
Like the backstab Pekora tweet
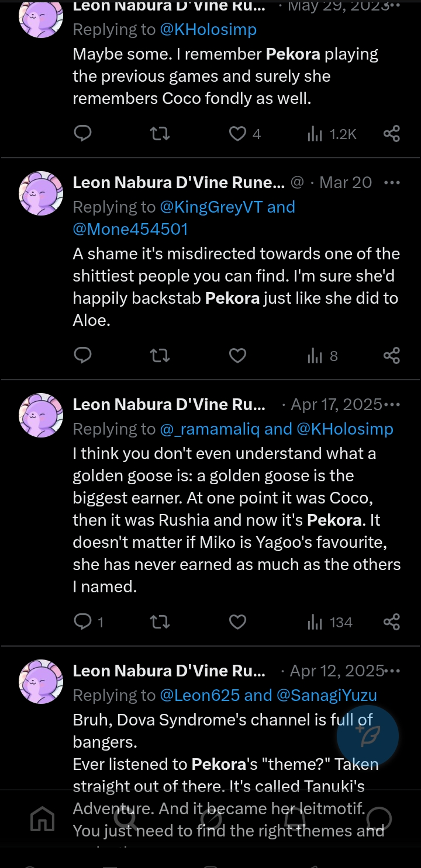point(237,356)
